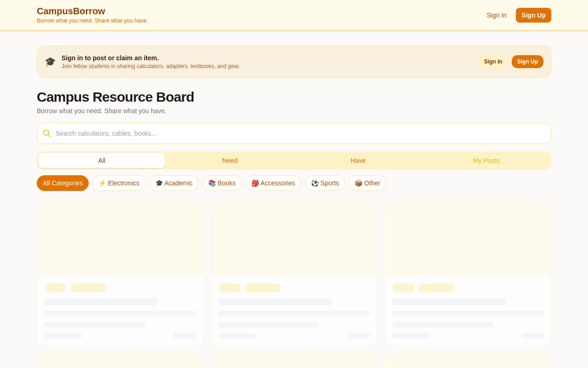Viewport: 588px width, 368px height.
Task: Select the All Categories filter chip
Action: [62, 183]
